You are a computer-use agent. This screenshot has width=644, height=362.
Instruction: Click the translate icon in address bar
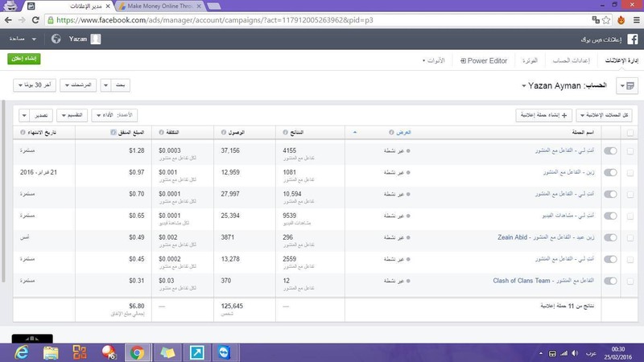pos(596,19)
